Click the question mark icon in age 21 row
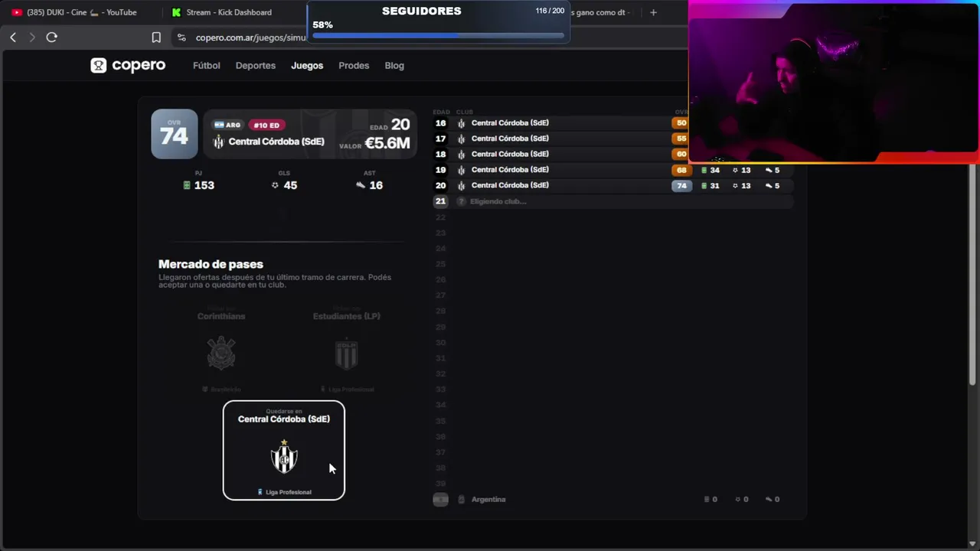The height and width of the screenshot is (551, 980). (x=461, y=201)
